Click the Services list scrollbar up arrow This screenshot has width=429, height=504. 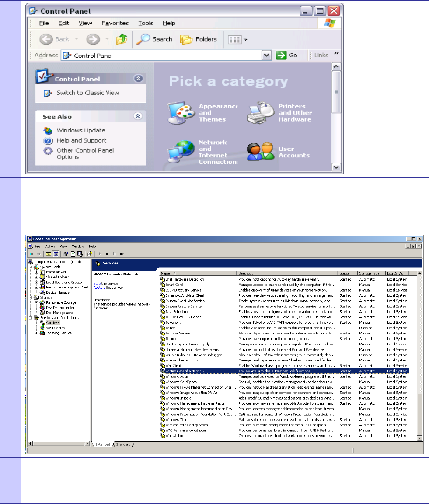(419, 273)
